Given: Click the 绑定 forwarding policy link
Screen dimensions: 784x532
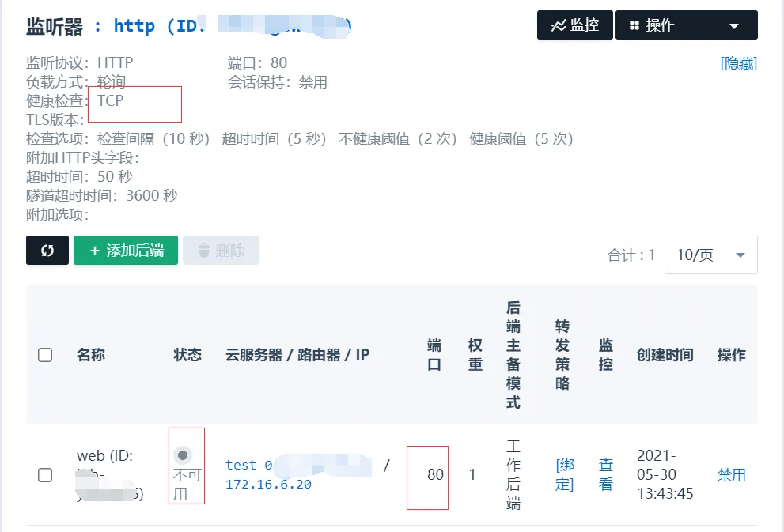Looking at the screenshot, I should 564,474.
